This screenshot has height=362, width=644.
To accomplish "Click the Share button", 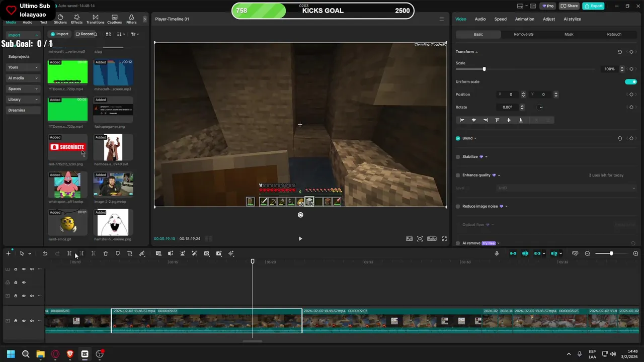I will point(570,6).
